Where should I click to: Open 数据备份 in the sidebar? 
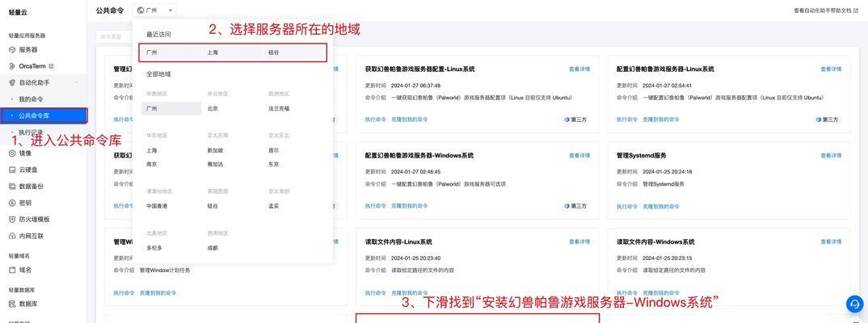click(x=31, y=187)
